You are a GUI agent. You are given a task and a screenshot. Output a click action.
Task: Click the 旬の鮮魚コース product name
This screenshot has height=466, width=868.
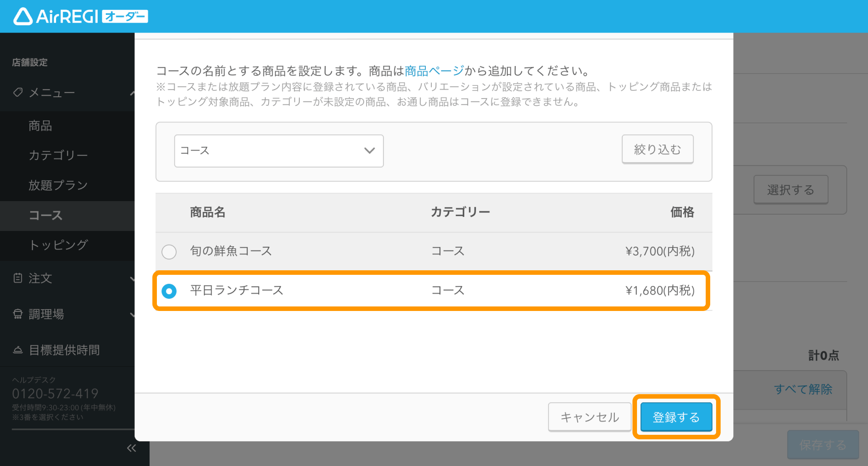click(231, 251)
